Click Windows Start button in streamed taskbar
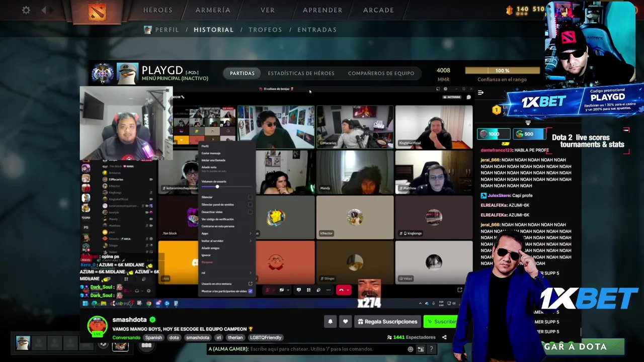This screenshot has height=362, width=644. (x=85, y=304)
